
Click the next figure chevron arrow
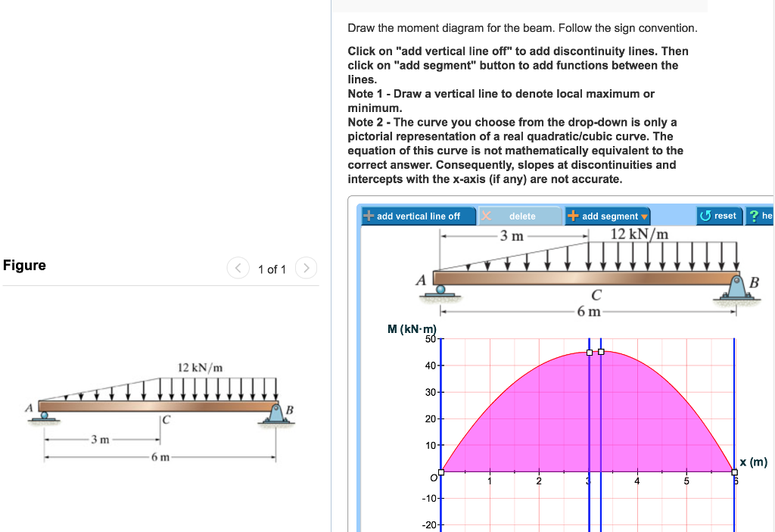pos(306,268)
